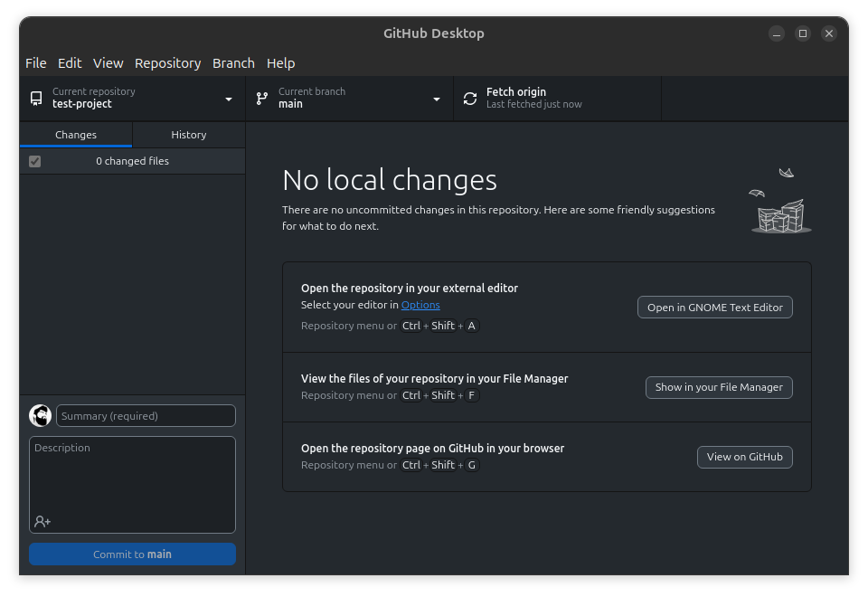This screenshot has height=597, width=868.
Task: Click the main branch name in toolbar
Action: [290, 103]
